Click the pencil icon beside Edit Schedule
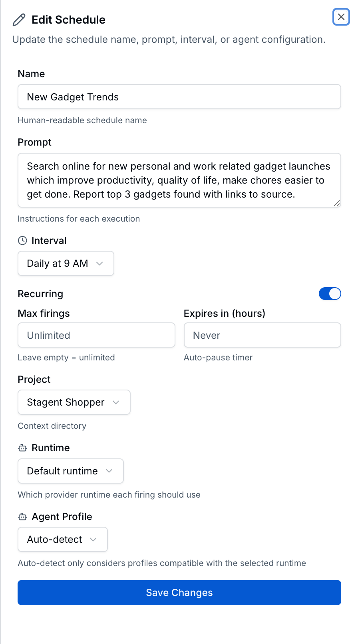The width and height of the screenshot is (358, 644). (18, 19)
